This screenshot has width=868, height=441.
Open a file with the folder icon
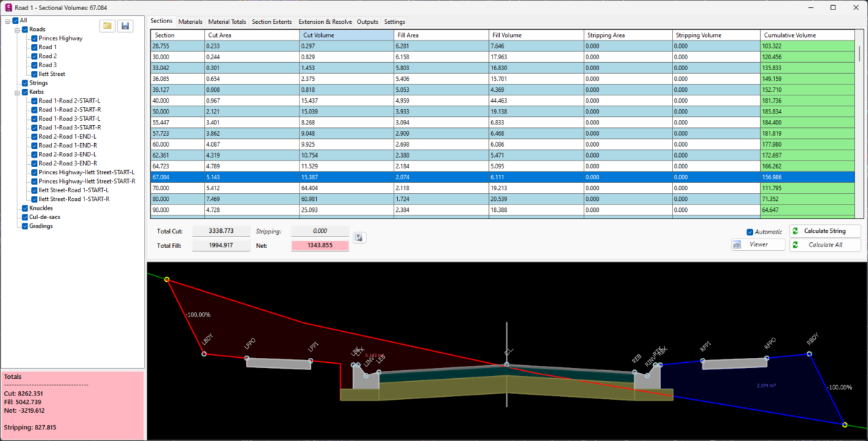[108, 26]
